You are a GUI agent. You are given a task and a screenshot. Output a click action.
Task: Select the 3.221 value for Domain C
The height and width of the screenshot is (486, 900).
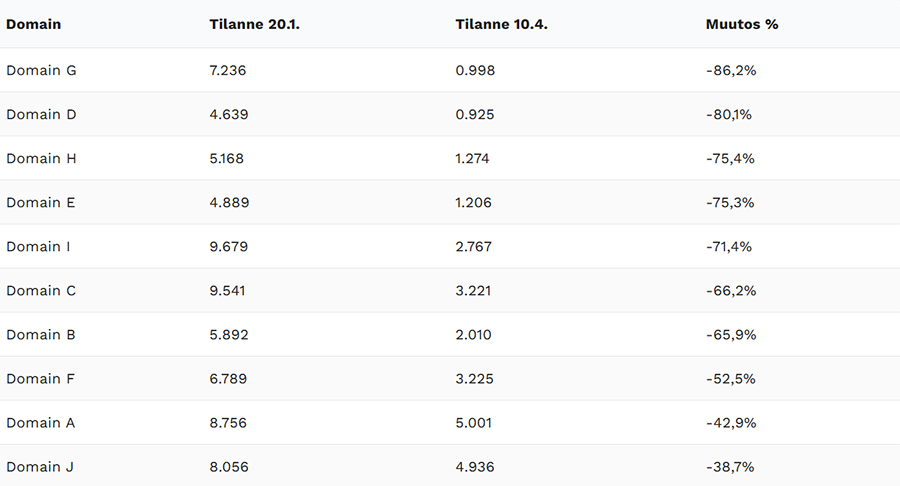tap(473, 290)
